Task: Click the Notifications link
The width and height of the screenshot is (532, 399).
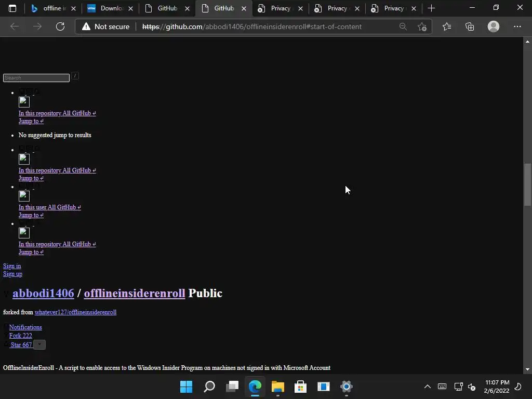Action: [25, 327]
